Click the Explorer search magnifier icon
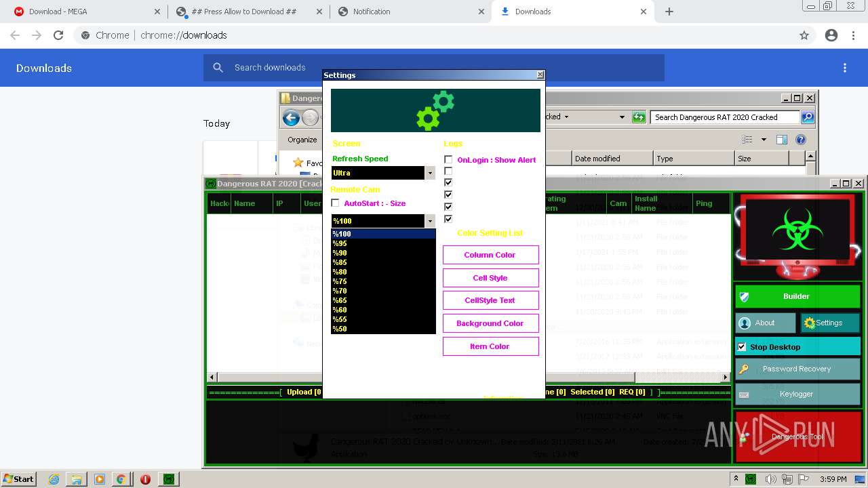The height and width of the screenshot is (488, 868). [807, 117]
